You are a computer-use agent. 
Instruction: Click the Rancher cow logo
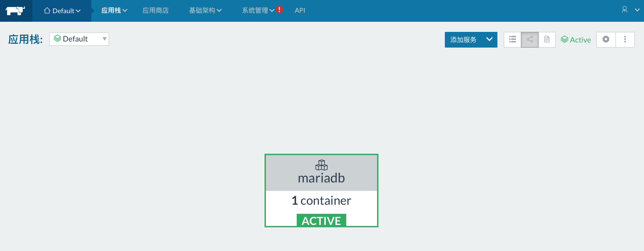point(15,11)
